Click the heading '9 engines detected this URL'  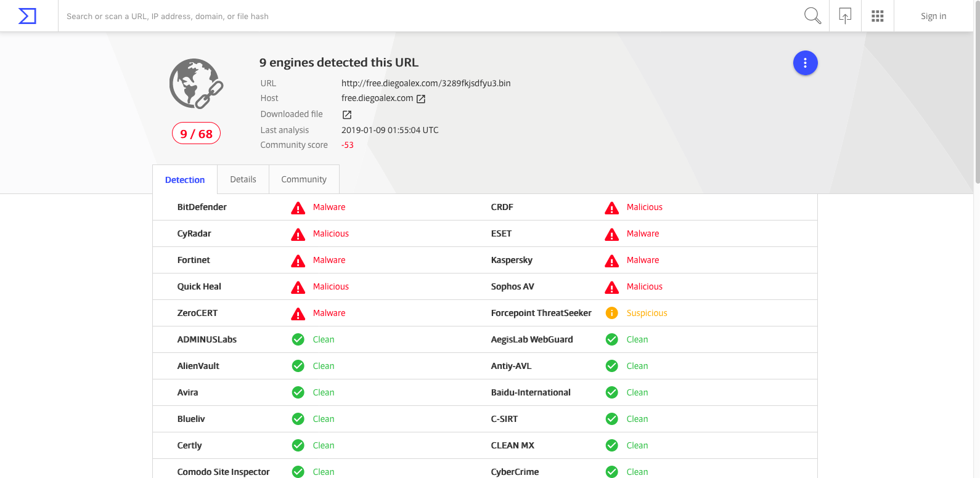pos(339,62)
